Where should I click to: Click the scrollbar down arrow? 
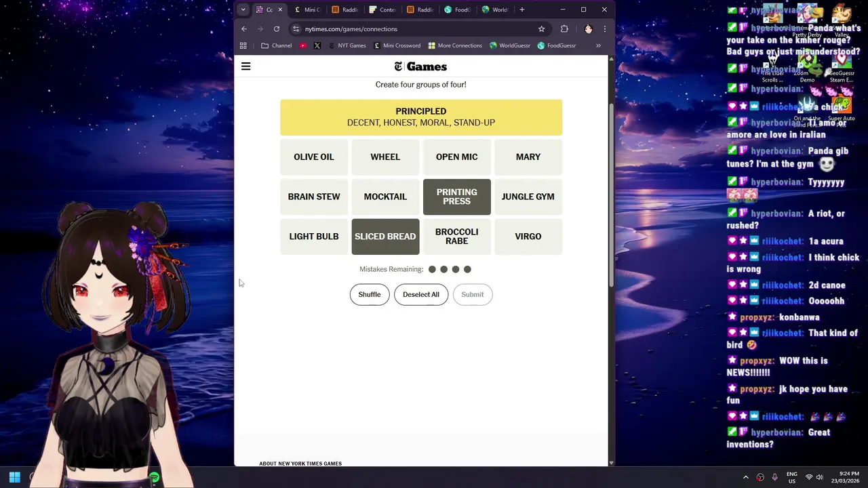612,462
